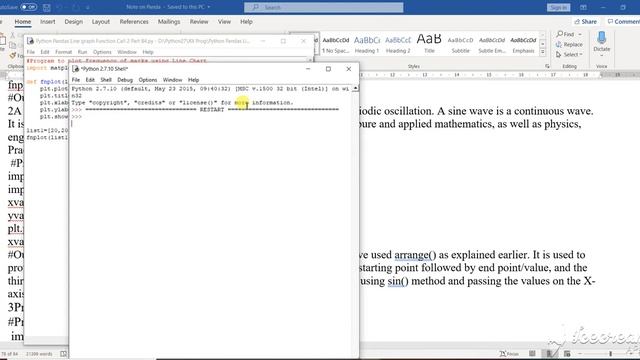Screen dimensions: 640x360
Task: Open the document title save-location dropdown
Action: click(x=209, y=7)
